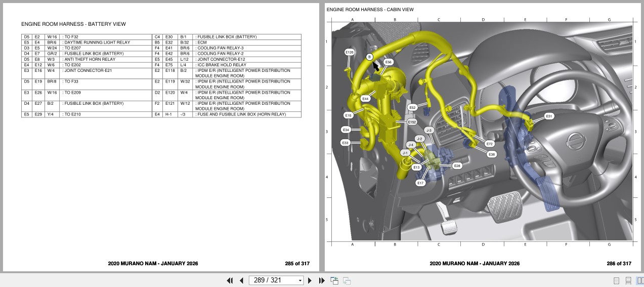Screen dimensions: 644x287
Task: Click the J-1 joint callout
Action: [405, 153]
